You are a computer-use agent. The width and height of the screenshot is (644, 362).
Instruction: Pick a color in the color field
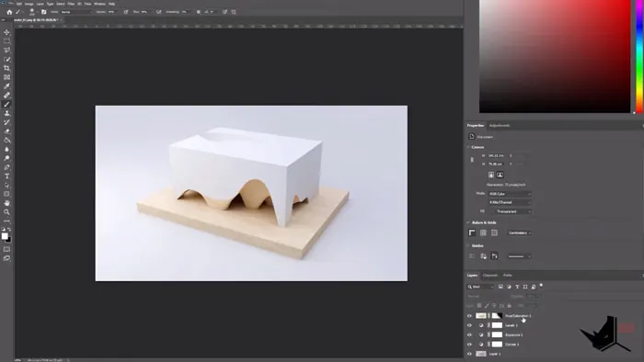click(555, 56)
